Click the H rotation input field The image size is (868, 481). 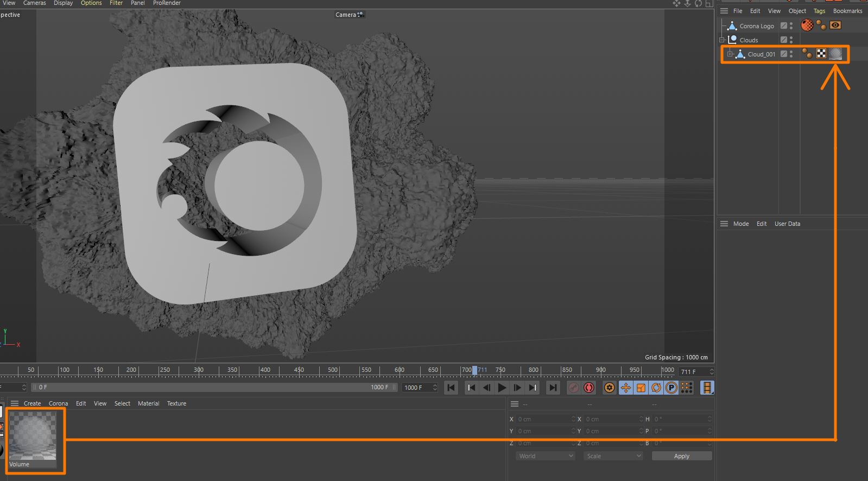pos(681,419)
